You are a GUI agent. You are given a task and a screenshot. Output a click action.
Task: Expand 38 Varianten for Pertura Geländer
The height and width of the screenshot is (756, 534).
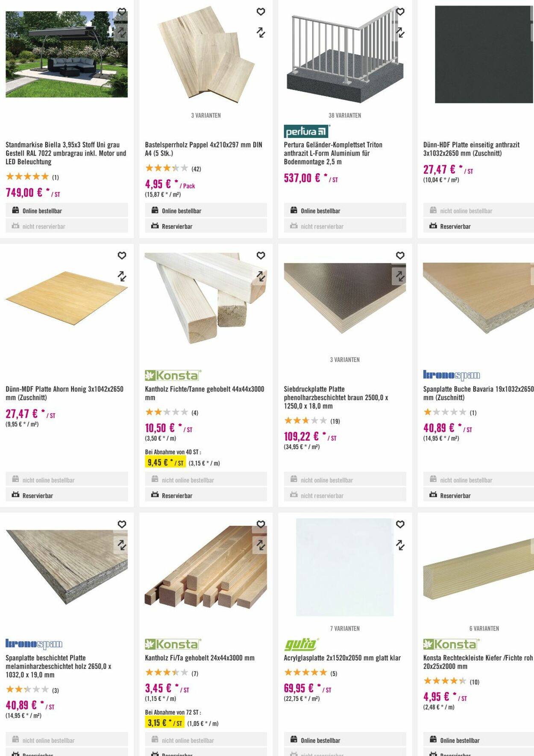(345, 115)
